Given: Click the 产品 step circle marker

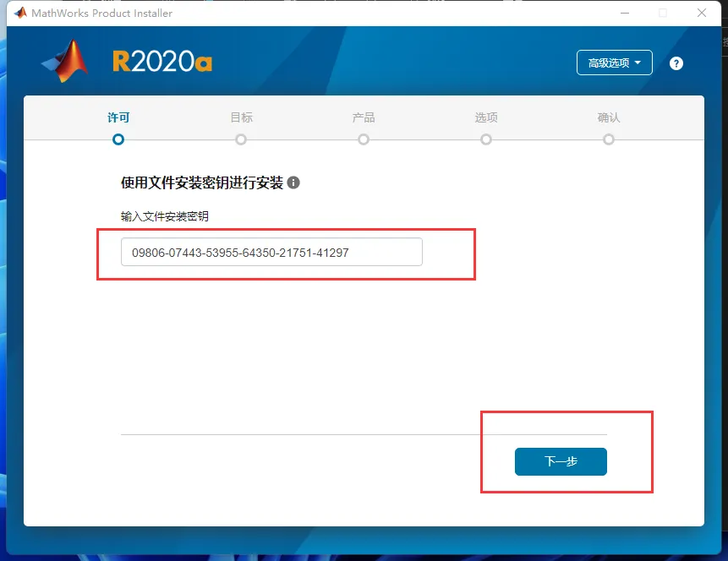Looking at the screenshot, I should [364, 139].
